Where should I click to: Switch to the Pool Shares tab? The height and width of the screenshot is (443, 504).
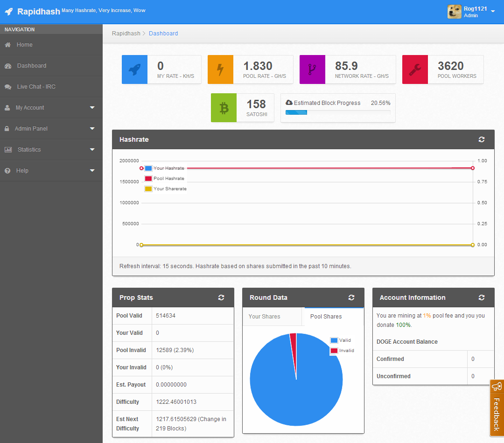[333, 317]
